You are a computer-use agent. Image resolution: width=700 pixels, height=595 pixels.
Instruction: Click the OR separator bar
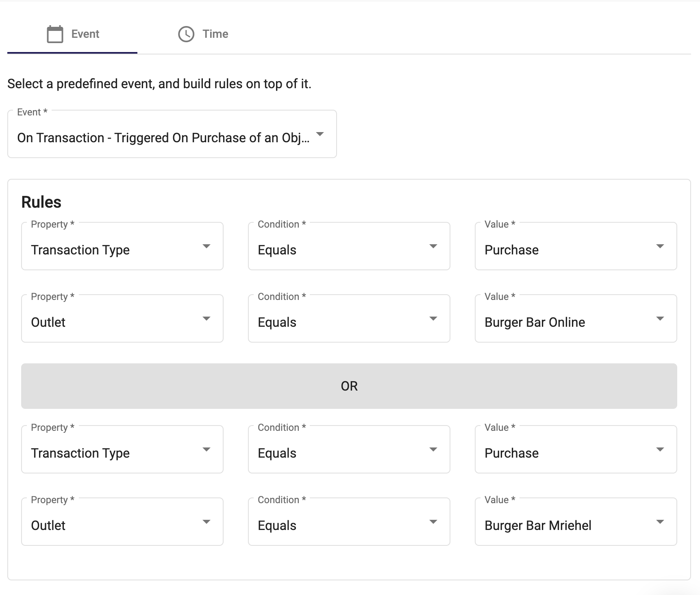tap(349, 386)
